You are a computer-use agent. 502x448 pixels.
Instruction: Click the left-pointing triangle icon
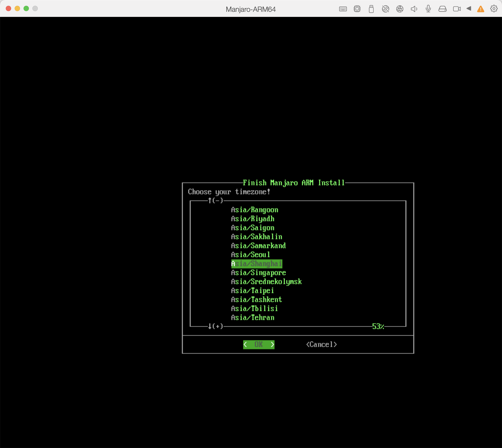[469, 9]
